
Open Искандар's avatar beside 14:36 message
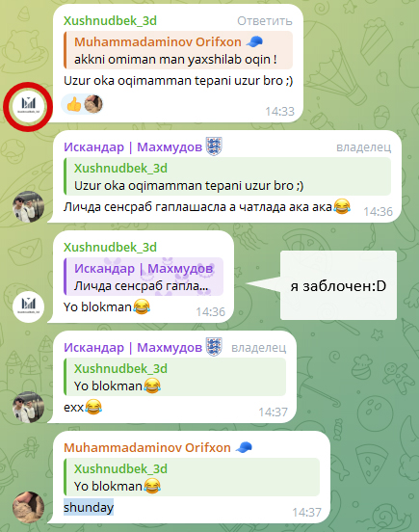tap(28, 206)
